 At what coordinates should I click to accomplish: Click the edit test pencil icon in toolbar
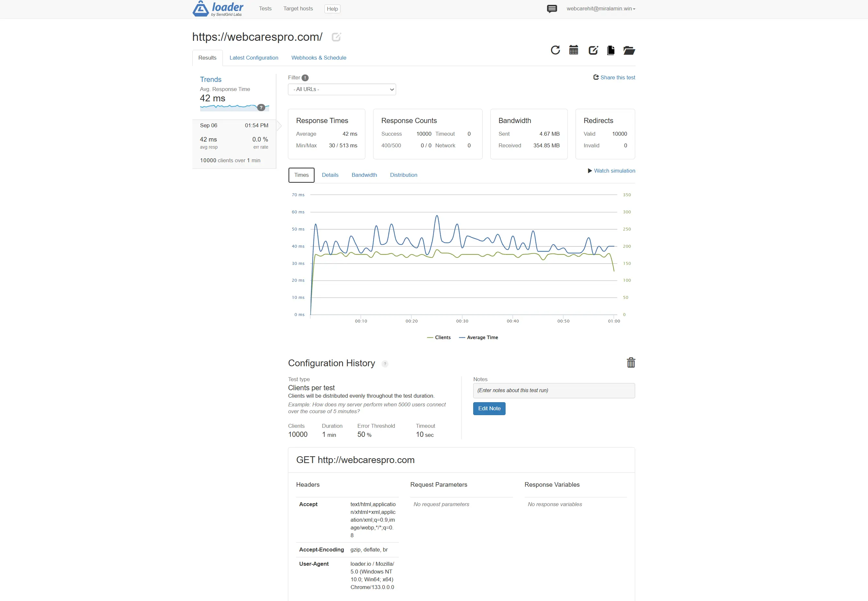593,50
